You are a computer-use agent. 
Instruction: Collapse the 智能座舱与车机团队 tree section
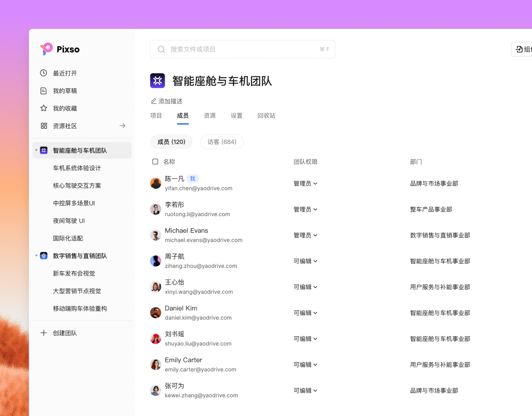(x=36, y=150)
